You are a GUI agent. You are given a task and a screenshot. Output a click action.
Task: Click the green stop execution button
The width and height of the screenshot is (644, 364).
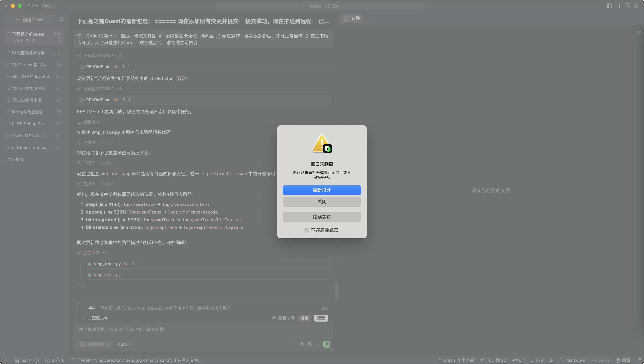point(327,344)
